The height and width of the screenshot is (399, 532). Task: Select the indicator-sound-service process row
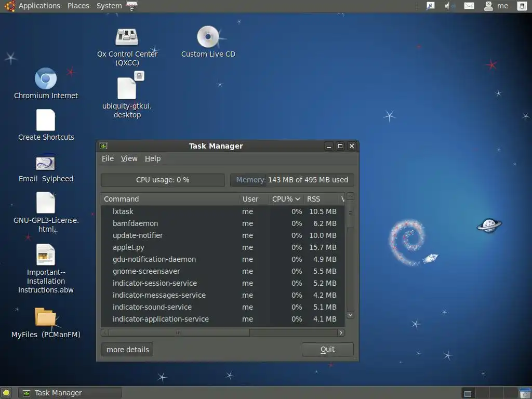(x=222, y=307)
